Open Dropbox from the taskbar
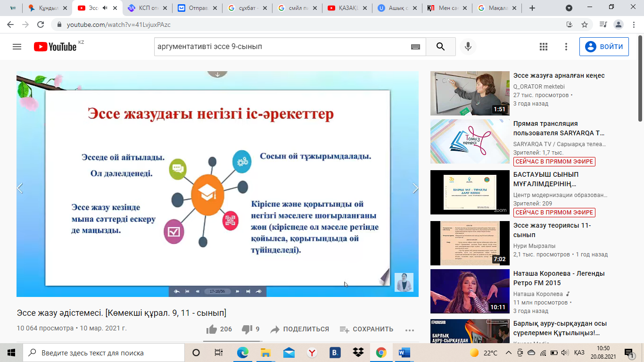 coord(358,353)
